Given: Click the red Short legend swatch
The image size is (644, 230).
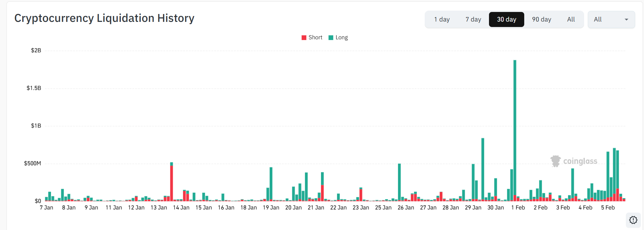Looking at the screenshot, I should tap(304, 38).
